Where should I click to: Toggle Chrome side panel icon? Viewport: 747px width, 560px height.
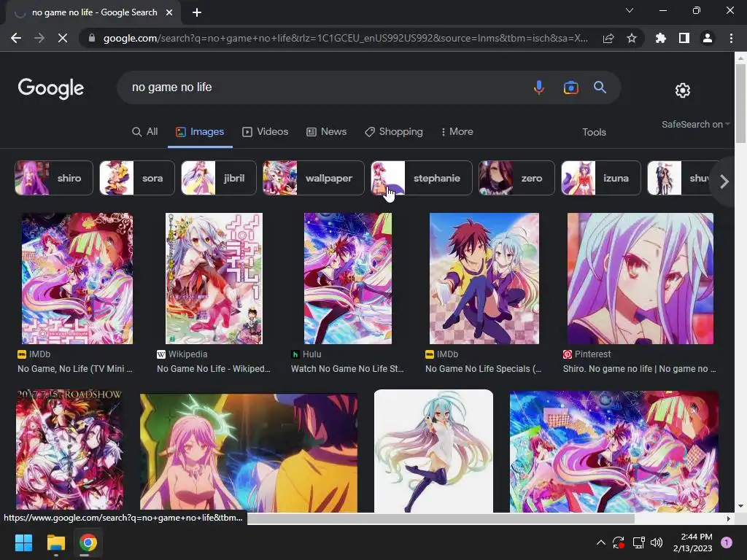click(x=684, y=38)
